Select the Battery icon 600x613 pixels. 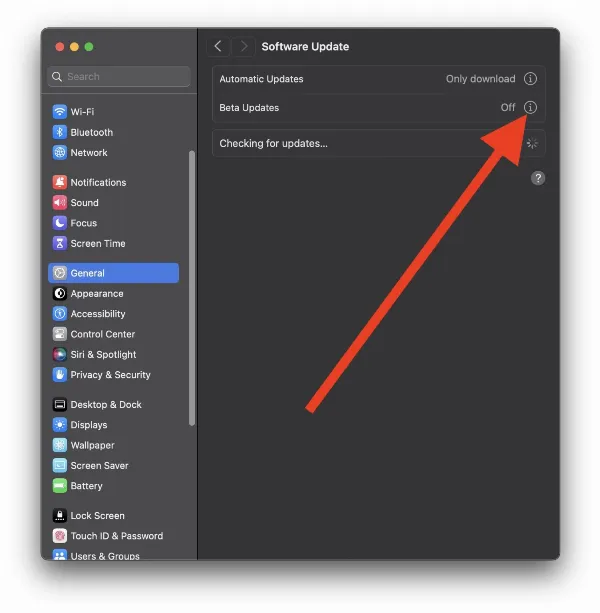click(x=59, y=486)
